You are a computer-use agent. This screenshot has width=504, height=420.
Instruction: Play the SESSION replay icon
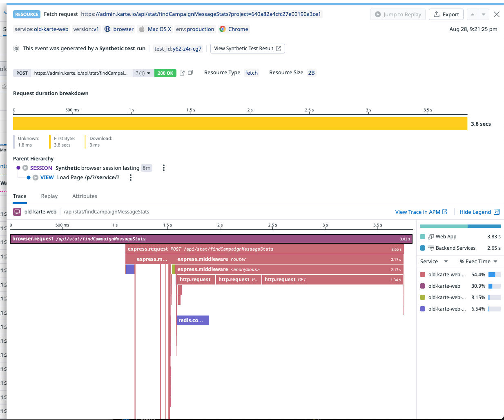click(x=25, y=168)
